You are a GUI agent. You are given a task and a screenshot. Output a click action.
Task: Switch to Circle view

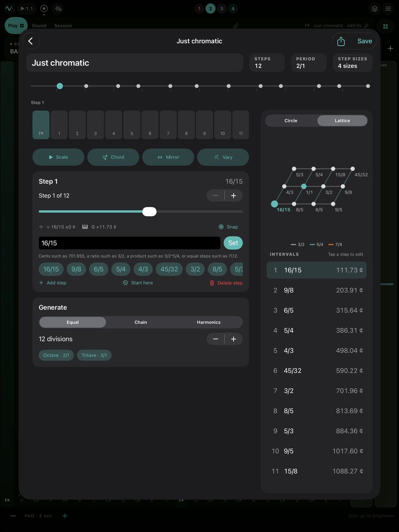point(291,121)
